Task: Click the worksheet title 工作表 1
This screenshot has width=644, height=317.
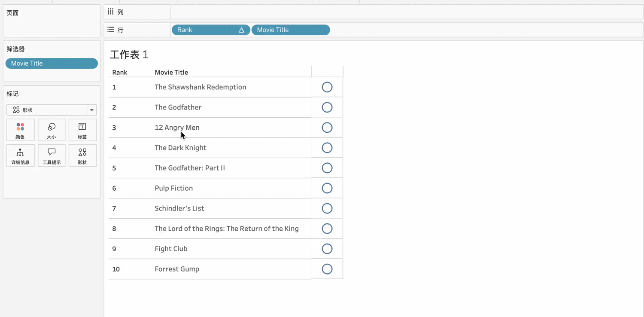Action: point(129,55)
